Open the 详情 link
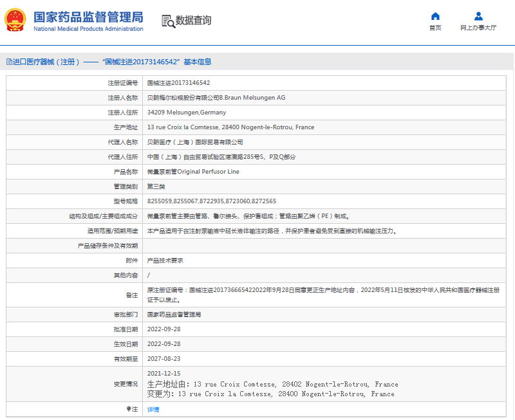The image size is (515, 420). tap(153, 409)
